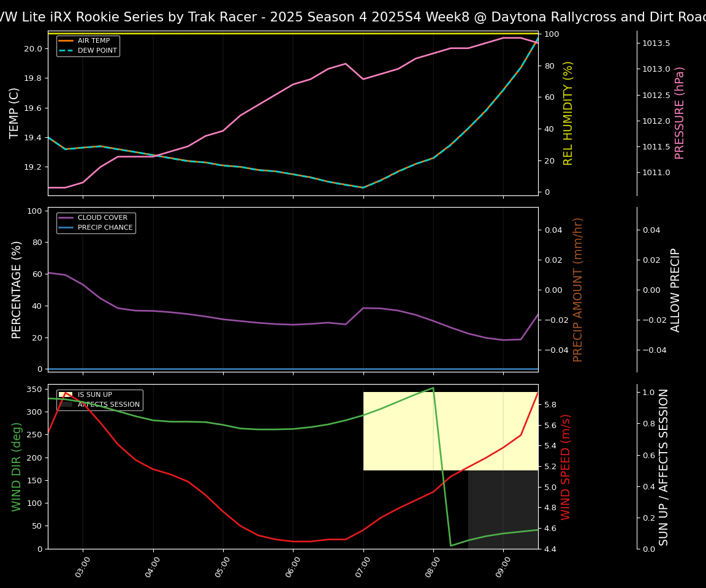Select the AFFECTS SESSION legend entry
706x588 pixels.
click(108, 405)
